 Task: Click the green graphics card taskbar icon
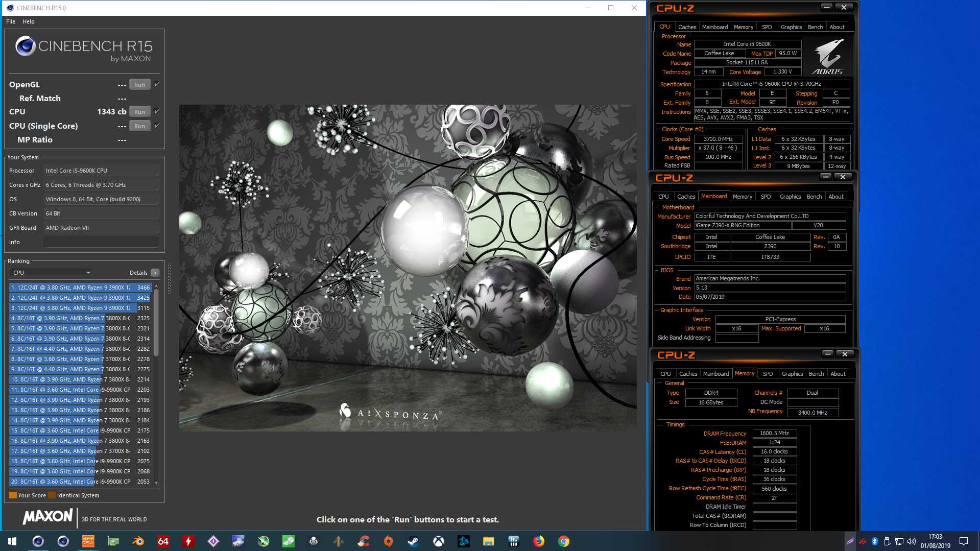point(113,541)
